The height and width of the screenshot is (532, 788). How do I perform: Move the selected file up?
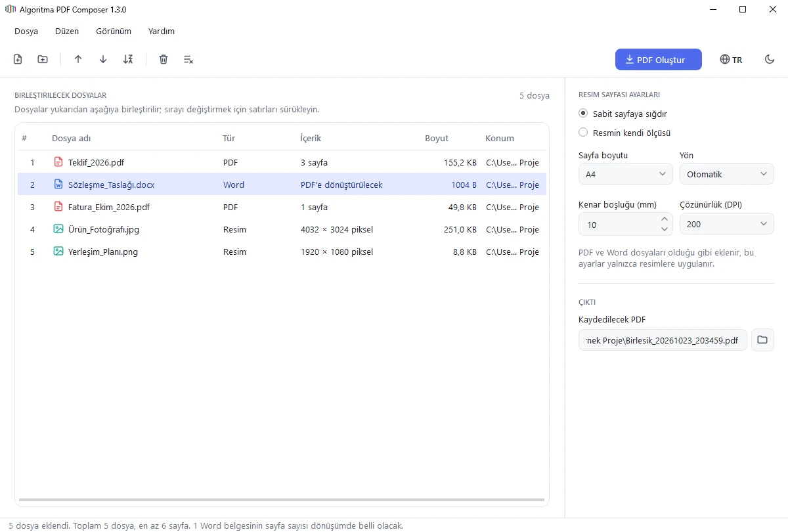pos(78,60)
